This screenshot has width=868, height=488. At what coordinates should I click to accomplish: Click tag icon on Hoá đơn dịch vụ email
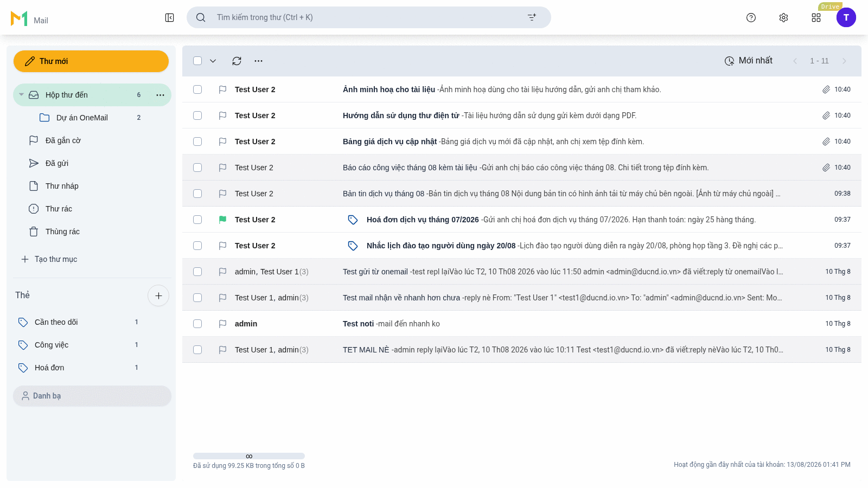coord(353,220)
